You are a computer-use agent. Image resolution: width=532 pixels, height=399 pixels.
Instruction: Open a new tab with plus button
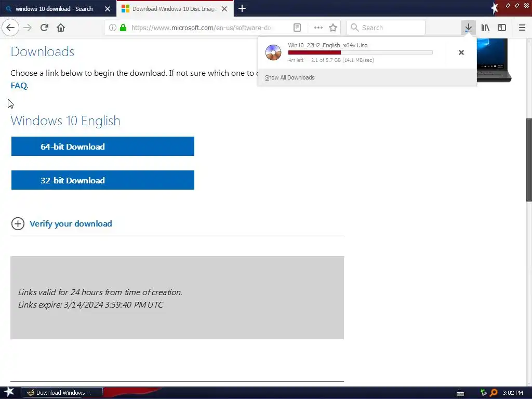click(x=242, y=8)
